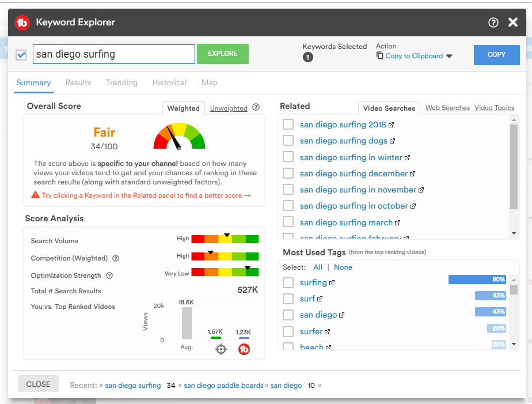
Task: Check the san diego surfing dogs checkbox
Action: [288, 141]
